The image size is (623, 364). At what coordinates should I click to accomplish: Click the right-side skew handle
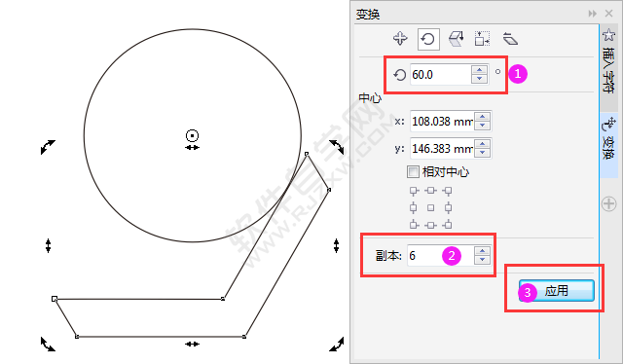[x=337, y=245]
